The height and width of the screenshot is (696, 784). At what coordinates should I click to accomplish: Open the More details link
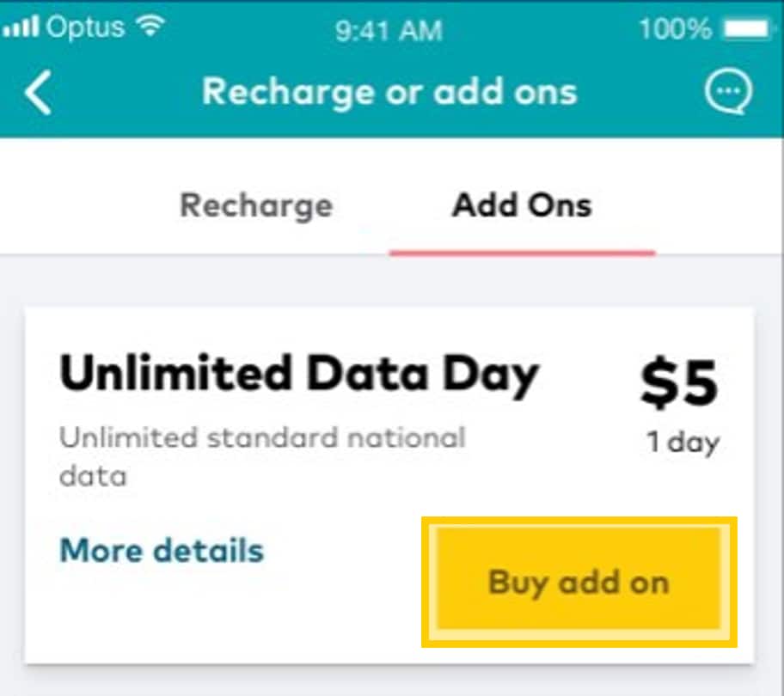[162, 550]
